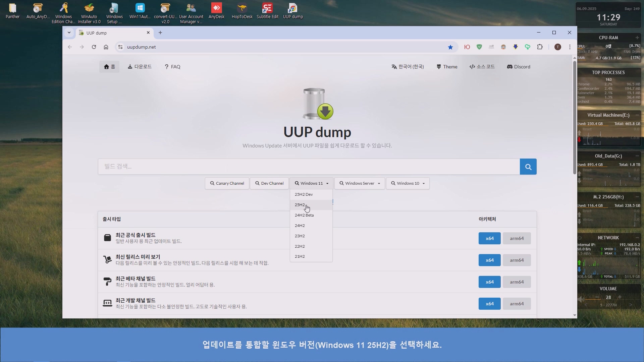Open the tab search chevron
Screen dimensions: 644x362
click(69, 33)
